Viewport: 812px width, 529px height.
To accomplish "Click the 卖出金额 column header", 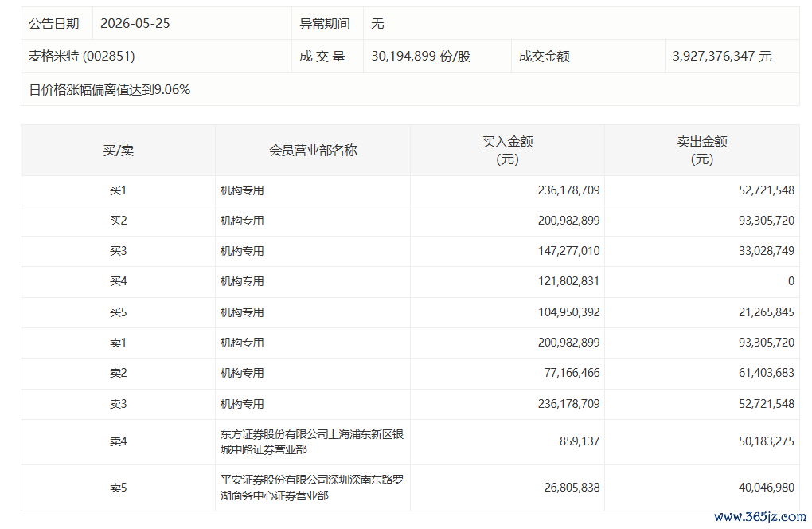I will pos(702,151).
